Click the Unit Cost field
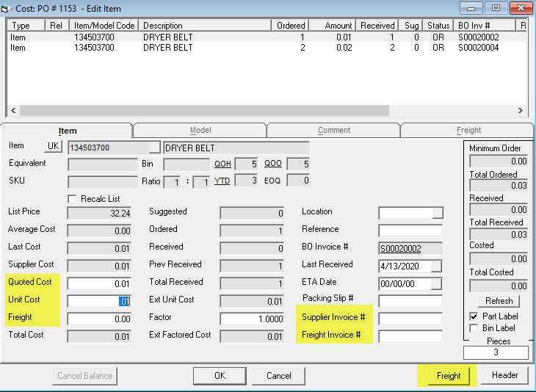 99,302
